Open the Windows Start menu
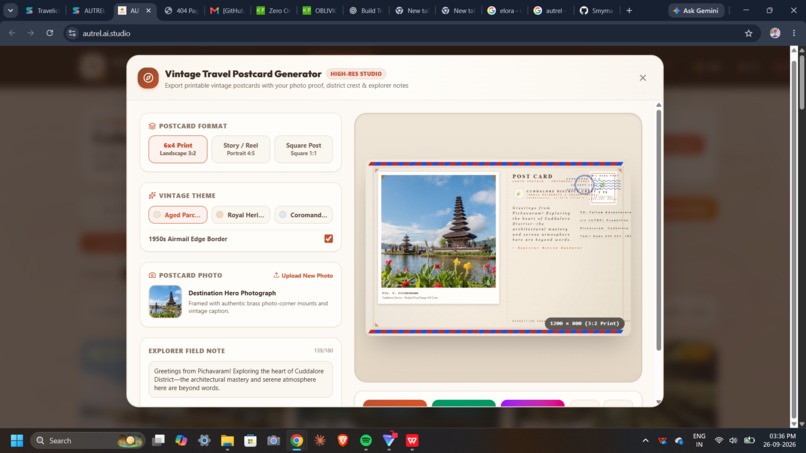 tap(17, 441)
